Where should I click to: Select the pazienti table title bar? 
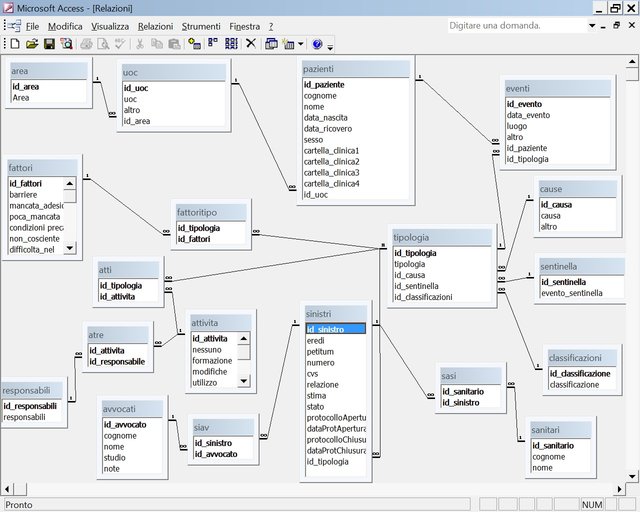pos(356,69)
